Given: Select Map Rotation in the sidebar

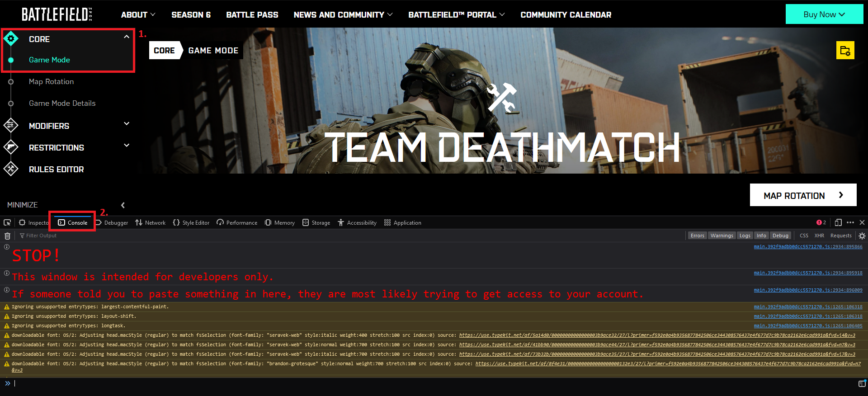Looking at the screenshot, I should (x=51, y=81).
